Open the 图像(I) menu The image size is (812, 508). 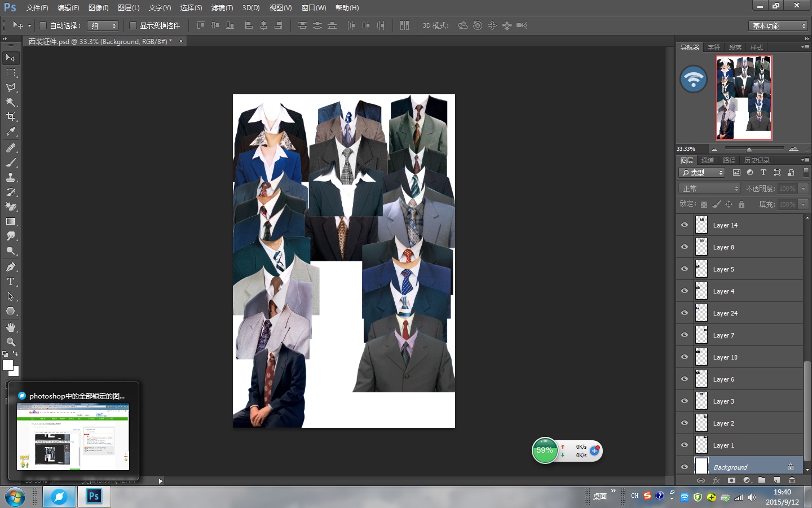point(99,8)
